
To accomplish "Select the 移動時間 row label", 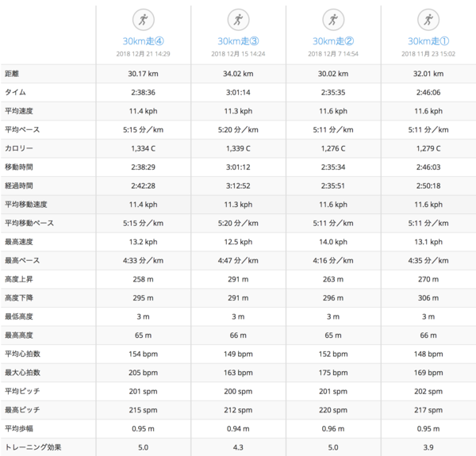I will 19,167.
